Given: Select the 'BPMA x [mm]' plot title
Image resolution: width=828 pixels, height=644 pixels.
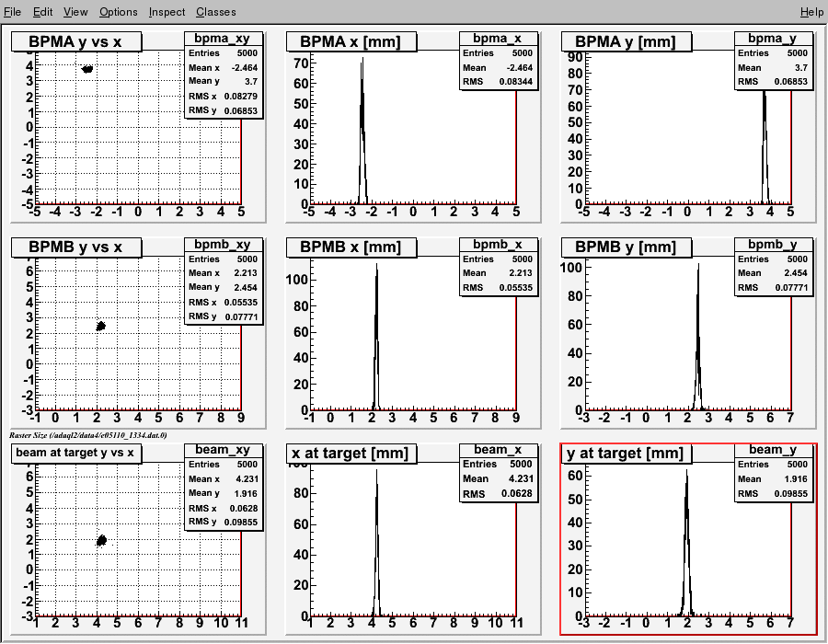Looking at the screenshot, I should [x=351, y=41].
